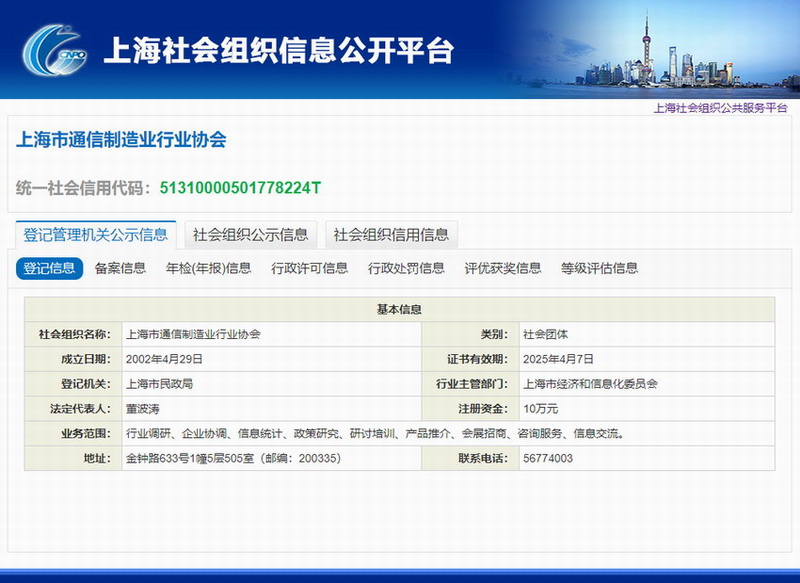Show the 年检(年报)信息 sub-tab
The height and width of the screenshot is (583, 800).
208,268
